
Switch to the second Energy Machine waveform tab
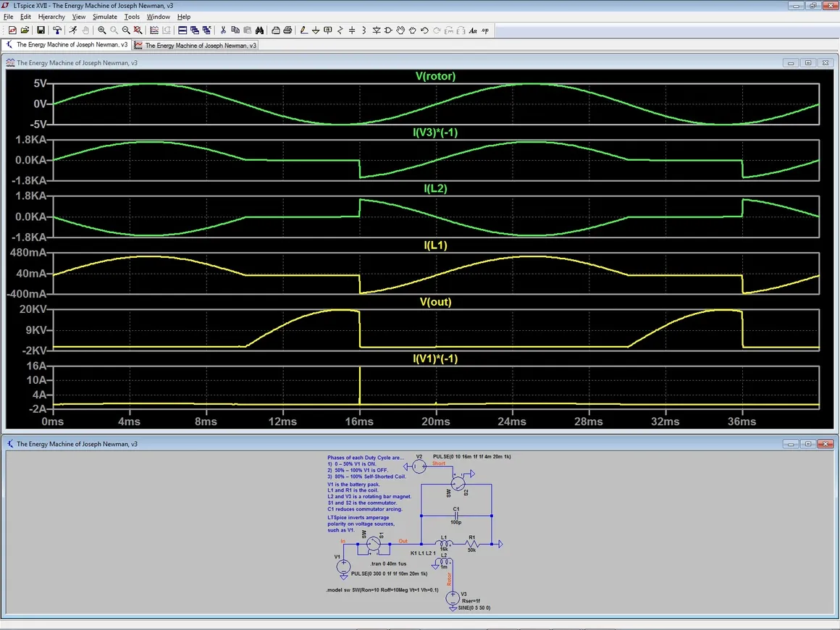pyautogui.click(x=196, y=45)
